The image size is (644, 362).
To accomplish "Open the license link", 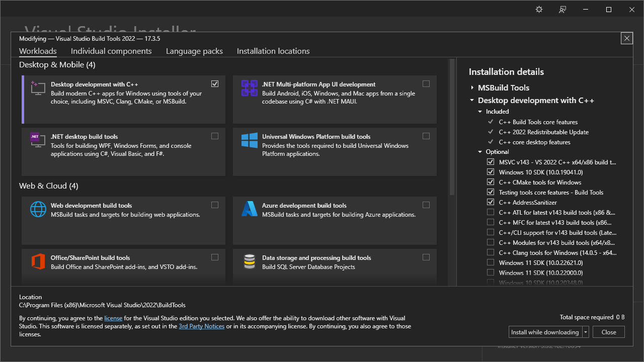I will (x=113, y=318).
